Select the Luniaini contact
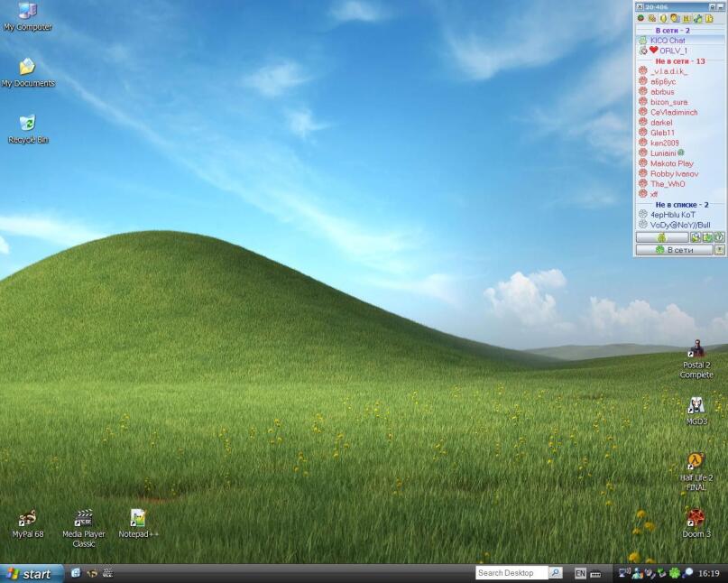This screenshot has width=728, height=583. point(679,153)
